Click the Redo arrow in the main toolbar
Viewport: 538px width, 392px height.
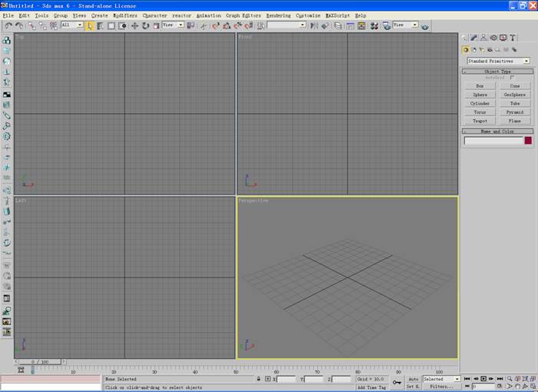click(x=19, y=25)
